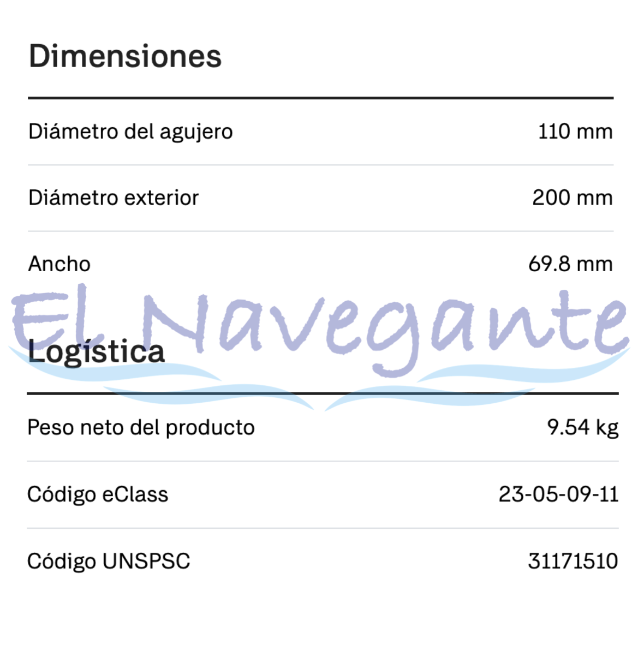Click the UNSPSC code 31171510
The width and height of the screenshot is (644, 645).
tap(573, 561)
